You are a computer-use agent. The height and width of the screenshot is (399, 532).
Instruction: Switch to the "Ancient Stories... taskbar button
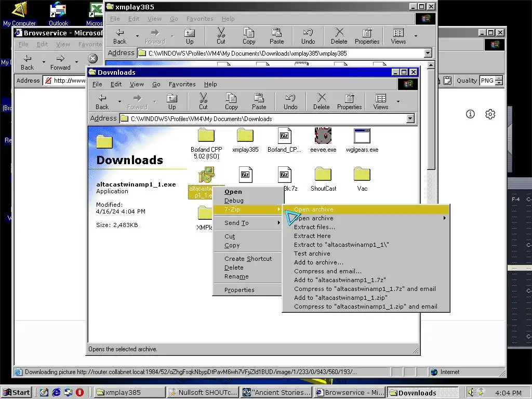click(276, 393)
